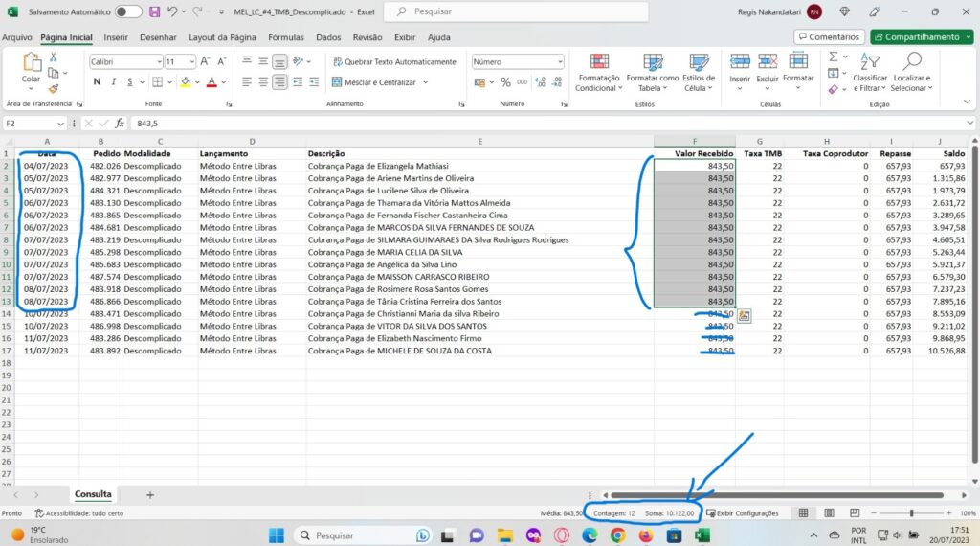980x546 pixels.
Task: Open Formatar como Tabela
Action: pyautogui.click(x=652, y=72)
